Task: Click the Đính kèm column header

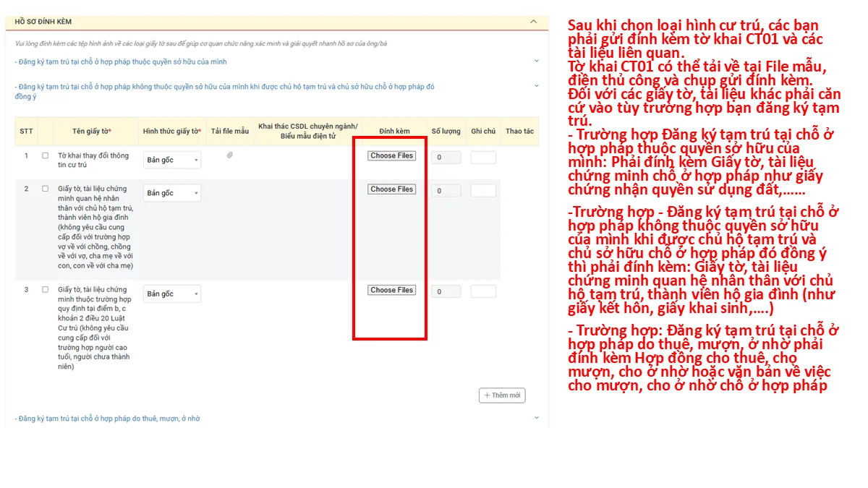Action: (x=394, y=131)
